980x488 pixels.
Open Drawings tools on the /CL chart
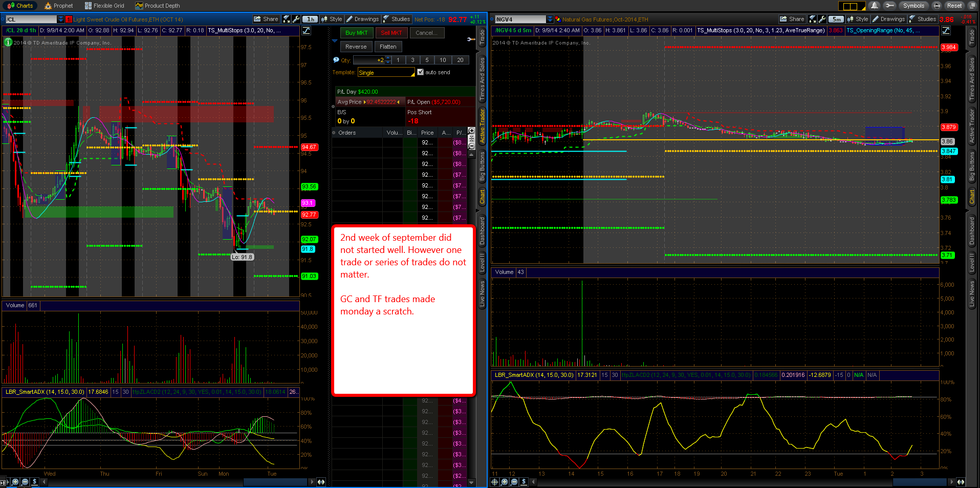(x=362, y=19)
